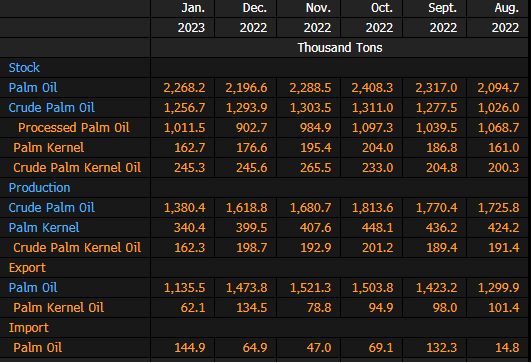Select the Thousand Tons units header
The height and width of the screenshot is (363, 532).
pyautogui.click(x=340, y=48)
